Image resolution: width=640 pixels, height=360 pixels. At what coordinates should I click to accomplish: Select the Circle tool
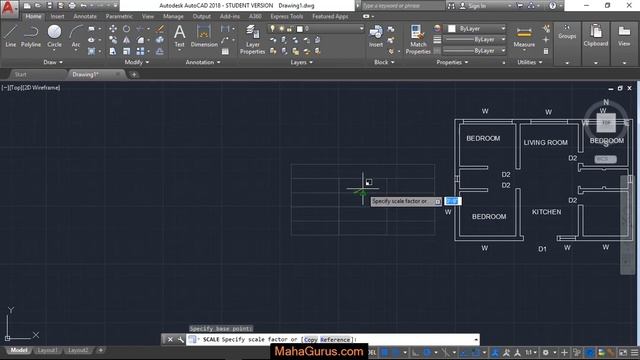[54, 36]
